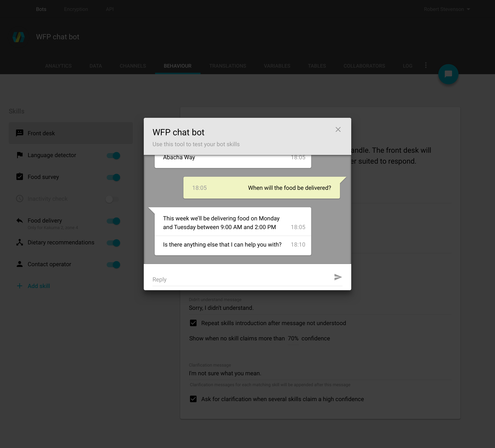Turn off the Contact operator switch
This screenshot has width=495, height=448.
point(113,265)
